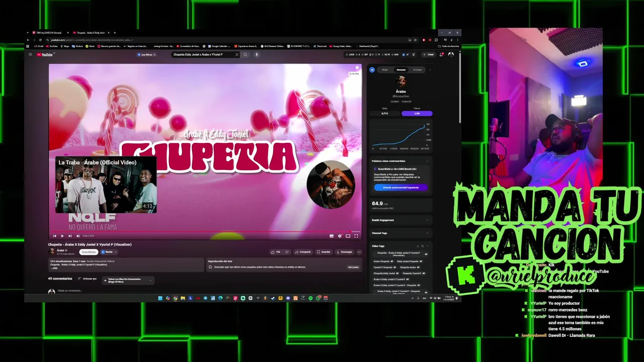Open the Remix dropdown button
Viewport: 644px width, 362px height.
(x=109, y=252)
